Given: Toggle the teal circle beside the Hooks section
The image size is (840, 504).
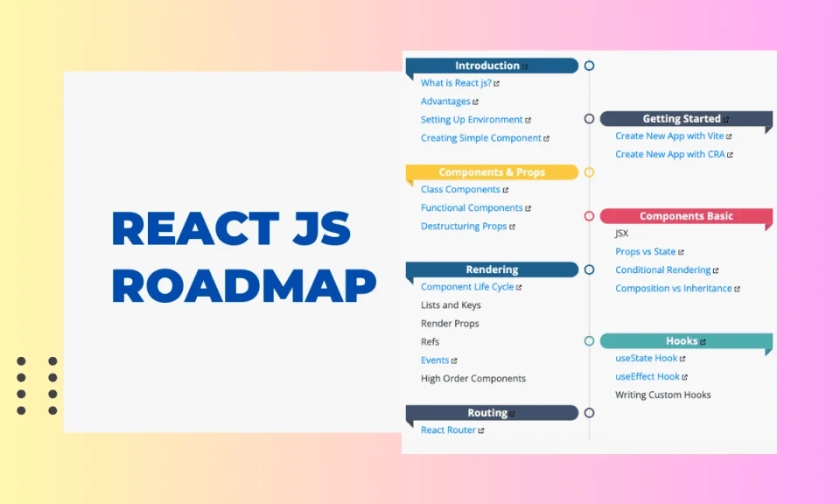Looking at the screenshot, I should point(589,340).
